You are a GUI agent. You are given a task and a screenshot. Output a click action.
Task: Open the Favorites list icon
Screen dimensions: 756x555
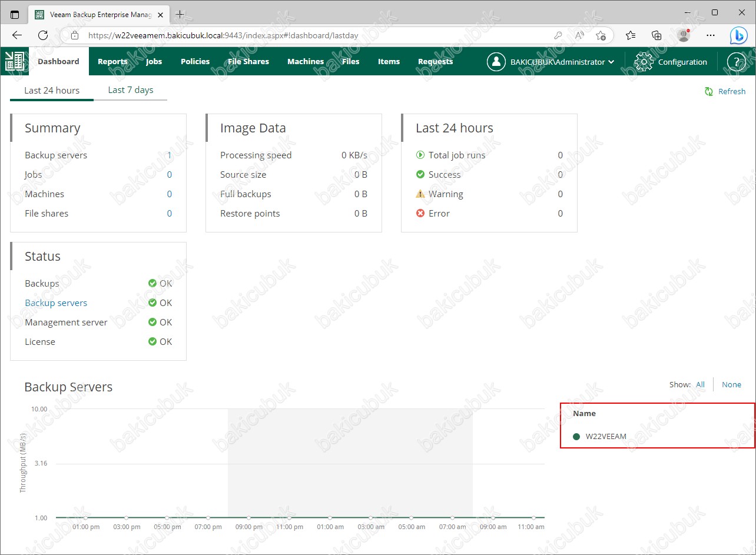click(631, 35)
